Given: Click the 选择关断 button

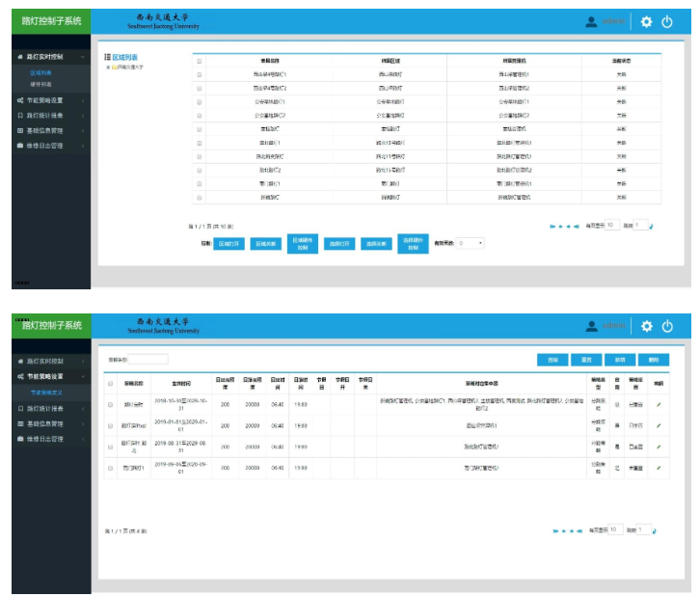Looking at the screenshot, I should click(x=376, y=244).
